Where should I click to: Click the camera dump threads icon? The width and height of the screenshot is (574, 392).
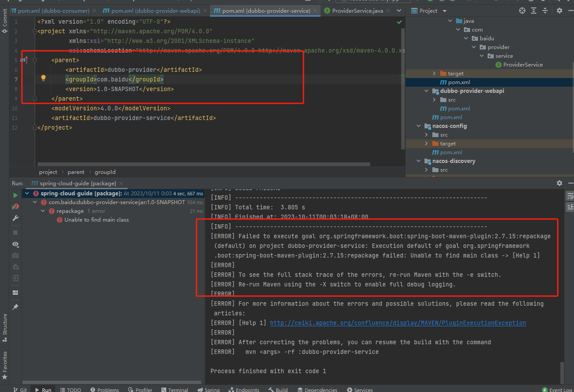pos(15,255)
